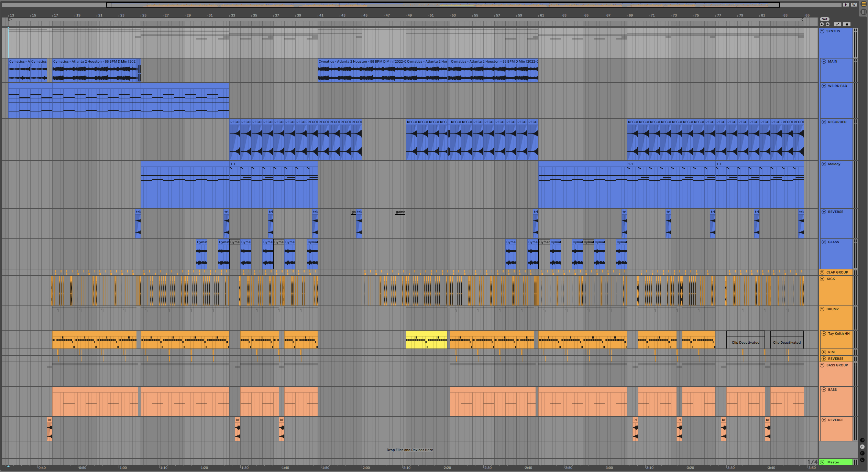
Task: Show Track Delay section D button
Action: [x=862, y=460]
